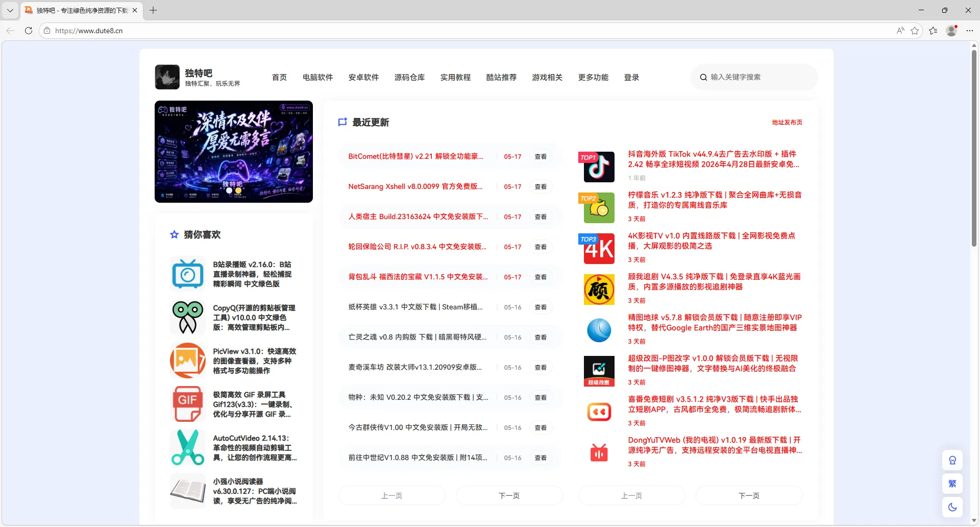980x527 pixels.
Task: Click the CopyQ scissors icon
Action: [x=188, y=317]
